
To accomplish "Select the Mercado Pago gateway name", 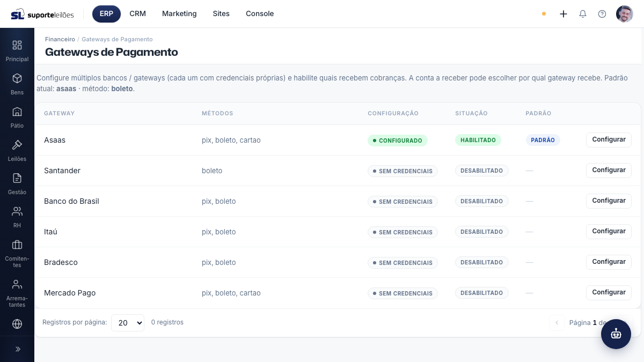I will (x=70, y=293).
